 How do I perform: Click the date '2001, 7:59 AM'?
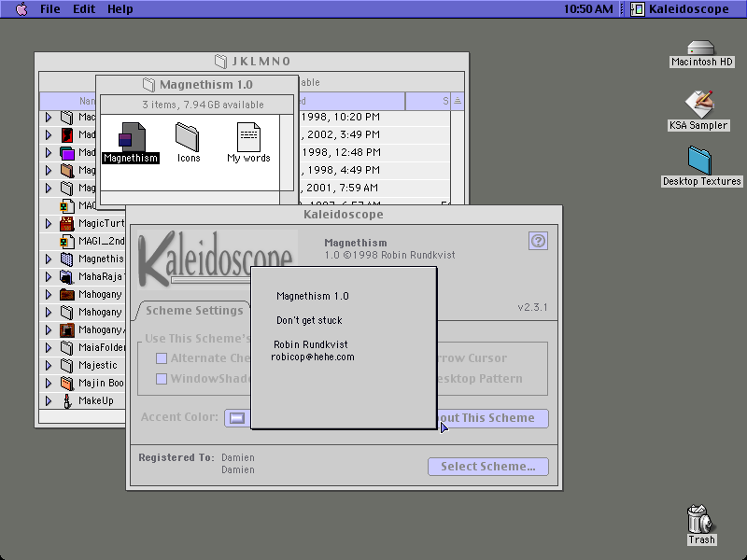click(x=342, y=189)
